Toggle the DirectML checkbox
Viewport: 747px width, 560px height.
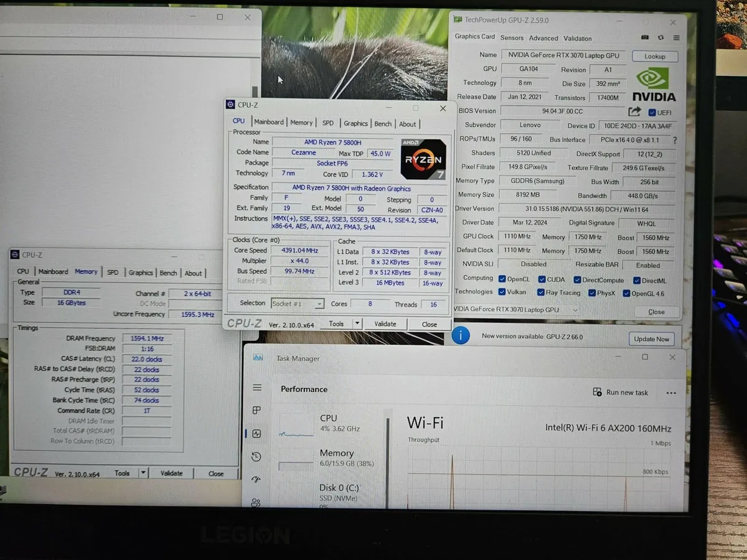click(636, 281)
